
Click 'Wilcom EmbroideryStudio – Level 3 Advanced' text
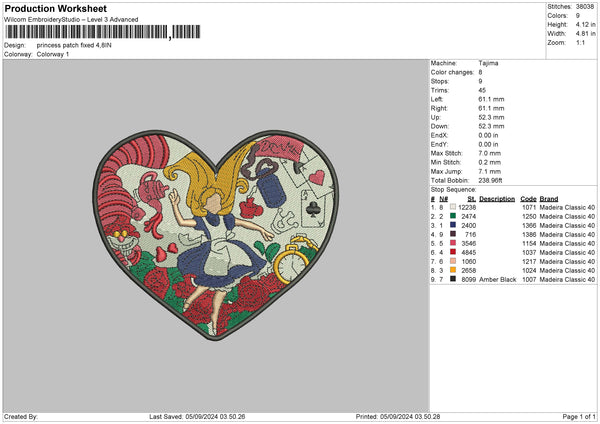pos(71,20)
